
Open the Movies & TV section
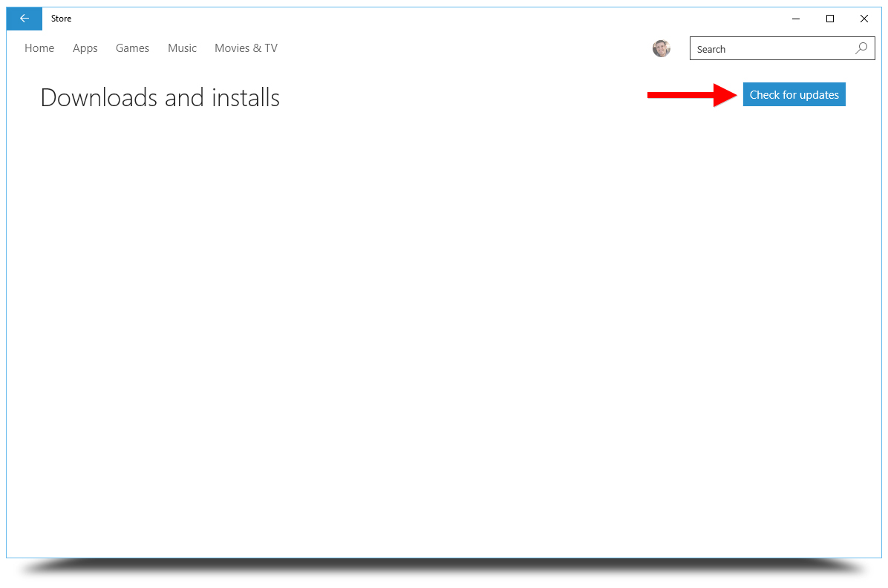pos(246,48)
